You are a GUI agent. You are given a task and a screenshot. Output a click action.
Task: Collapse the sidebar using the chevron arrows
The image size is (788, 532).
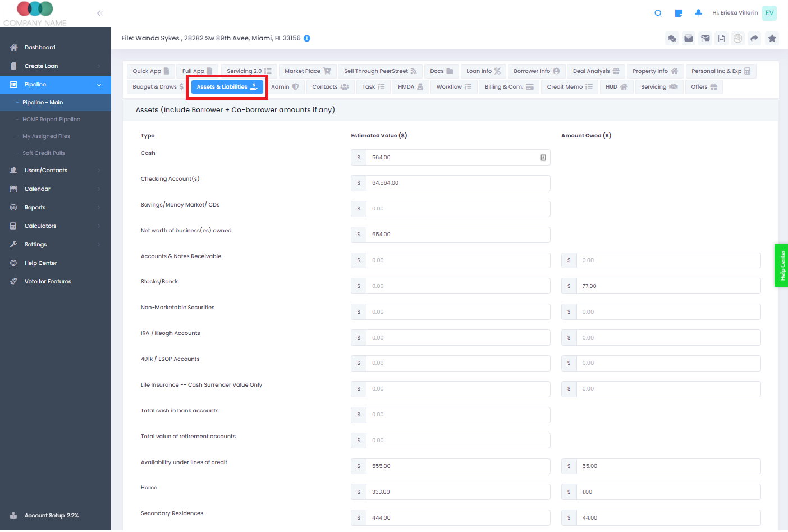point(100,13)
